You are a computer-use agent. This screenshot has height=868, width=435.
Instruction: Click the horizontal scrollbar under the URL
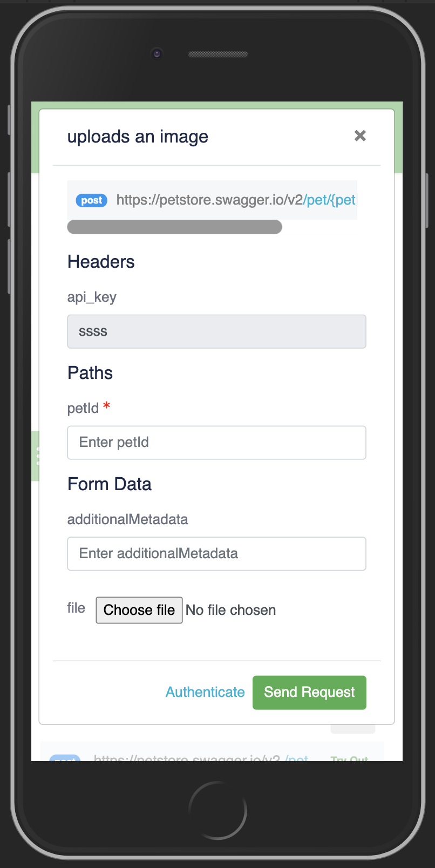coord(174,227)
